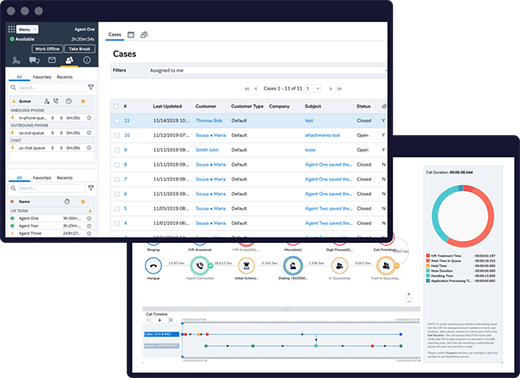Open the calendar tab icon next to Cases
520x378 pixels.
pyautogui.click(x=131, y=35)
